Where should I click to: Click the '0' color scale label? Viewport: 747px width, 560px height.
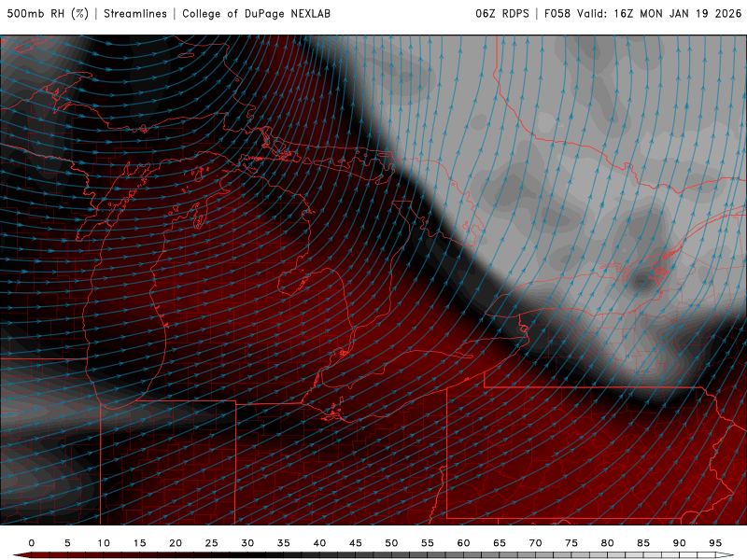click(32, 543)
